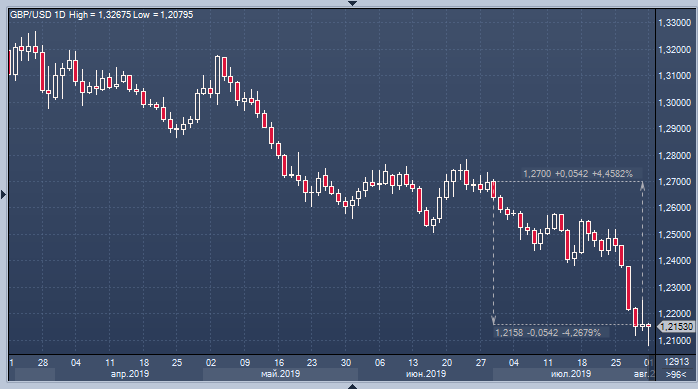Viewport: 698px width, 389px height.
Task: Click date label 30 on the time axis
Action: point(346,362)
